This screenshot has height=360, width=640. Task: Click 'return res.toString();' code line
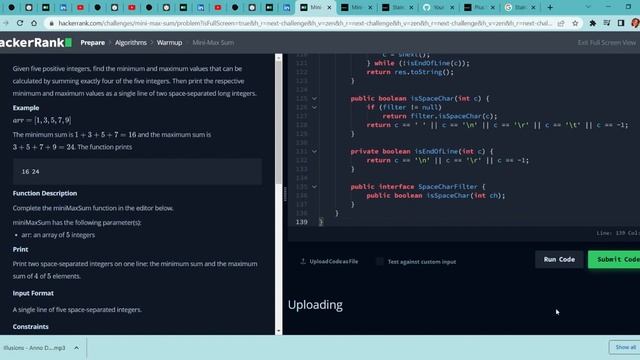pyautogui.click(x=410, y=72)
